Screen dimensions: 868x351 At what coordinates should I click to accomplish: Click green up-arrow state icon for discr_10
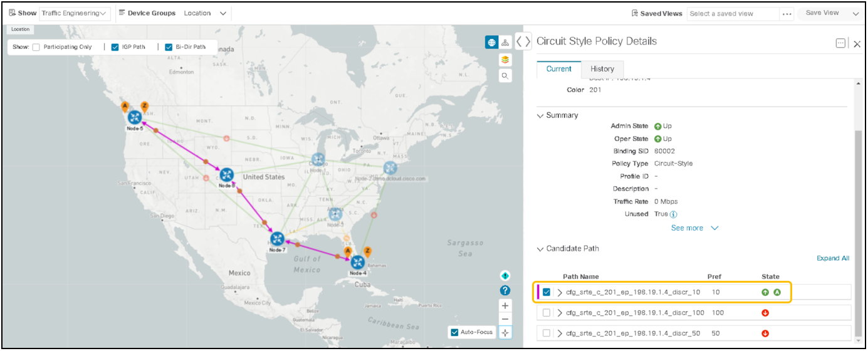point(765,292)
